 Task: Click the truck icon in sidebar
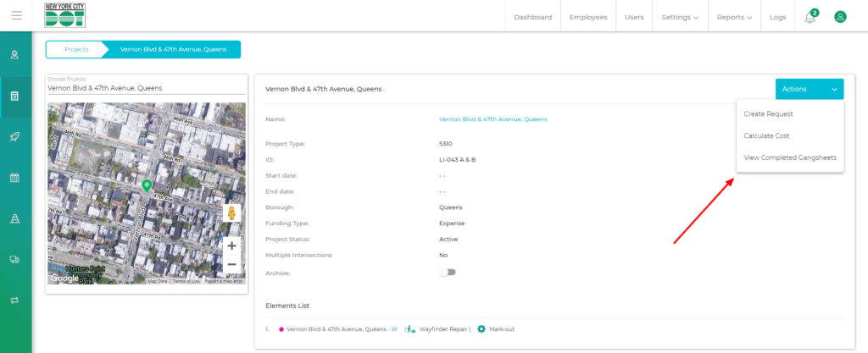15,260
